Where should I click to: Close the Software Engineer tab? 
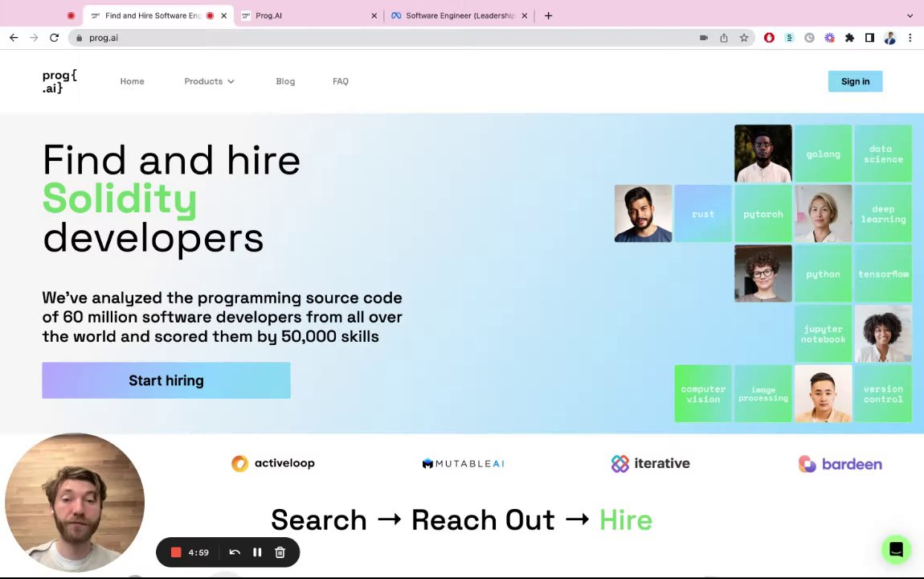click(x=524, y=16)
